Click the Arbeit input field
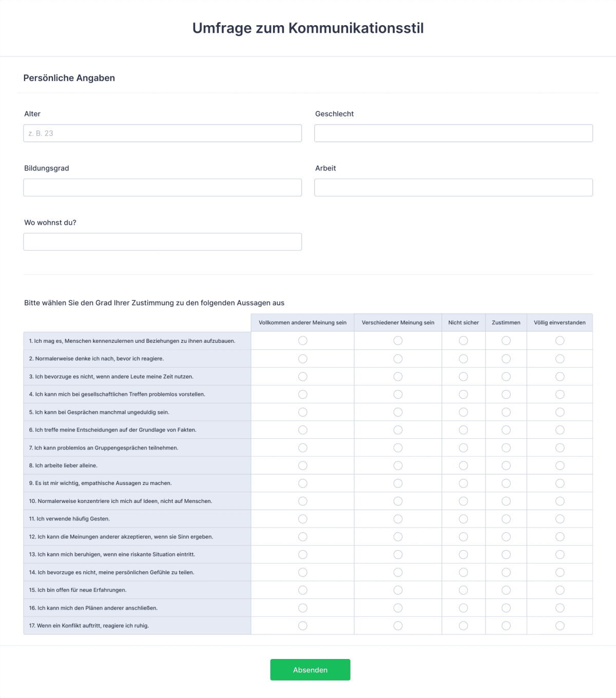Screen dimensions: 616x698 (x=453, y=187)
